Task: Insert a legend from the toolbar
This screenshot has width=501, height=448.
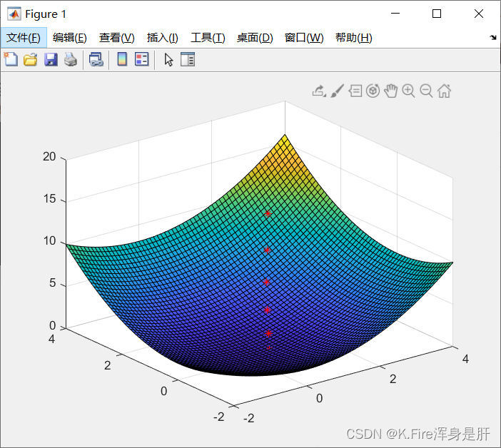Action: tap(141, 59)
